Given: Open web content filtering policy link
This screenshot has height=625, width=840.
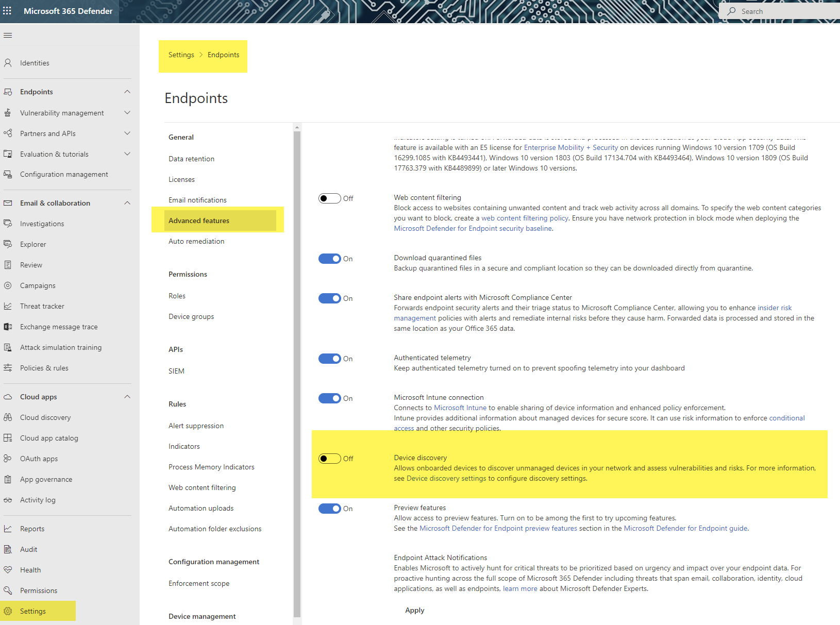Looking at the screenshot, I should (525, 218).
